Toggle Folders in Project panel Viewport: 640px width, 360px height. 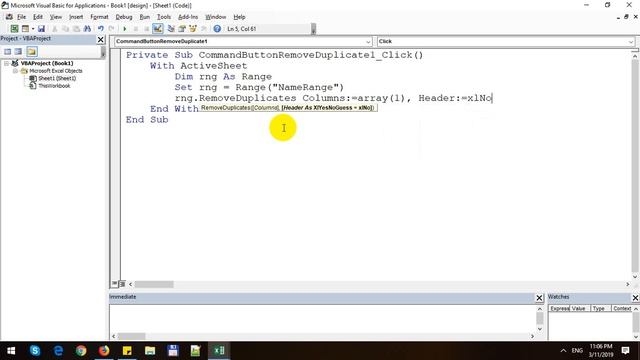pyautogui.click(x=32, y=51)
